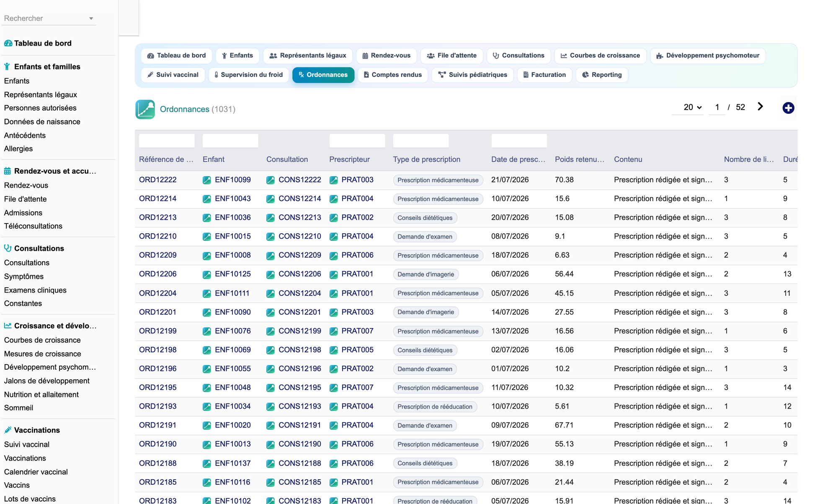815x504 pixels.
Task: Switch to the Consultations tab
Action: tap(518, 56)
